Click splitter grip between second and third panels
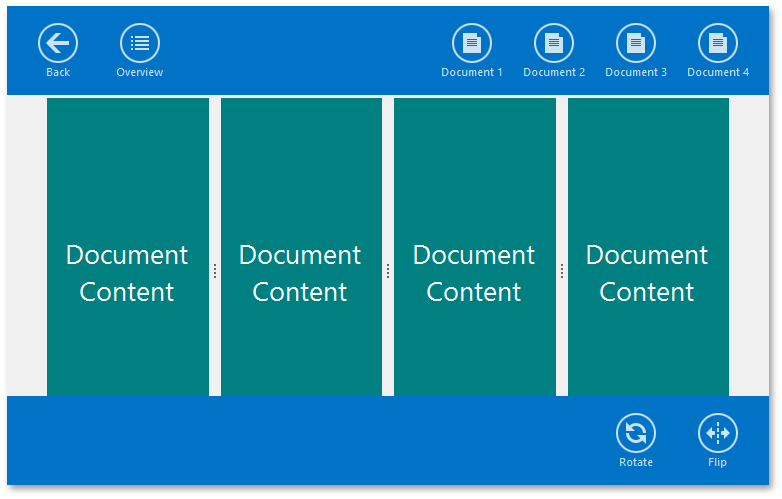 388,271
